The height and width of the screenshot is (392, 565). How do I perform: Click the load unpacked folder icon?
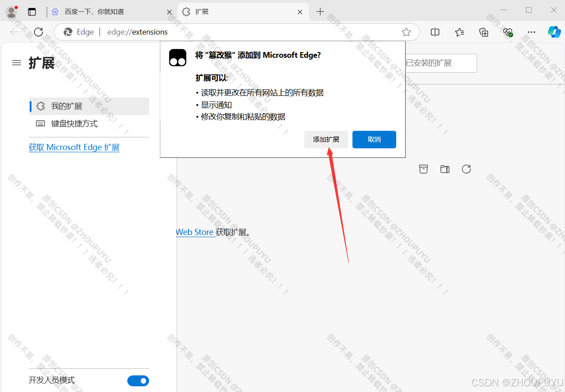[445, 169]
